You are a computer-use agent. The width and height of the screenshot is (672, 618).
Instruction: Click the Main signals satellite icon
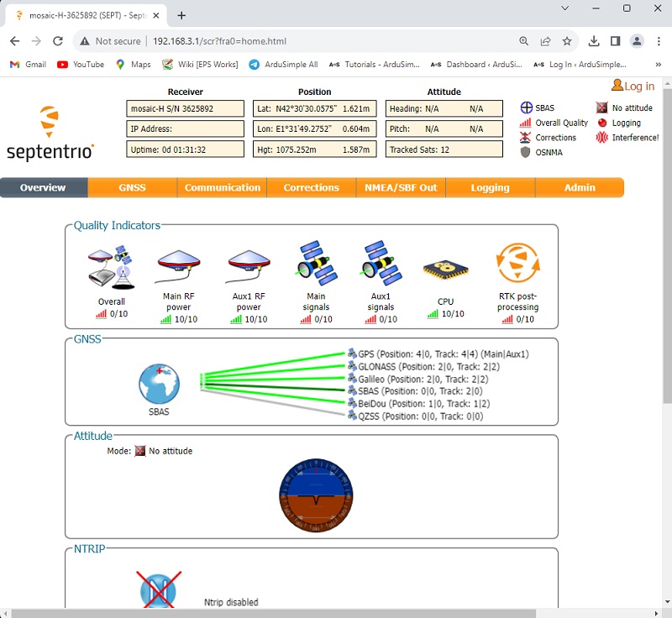pos(316,264)
